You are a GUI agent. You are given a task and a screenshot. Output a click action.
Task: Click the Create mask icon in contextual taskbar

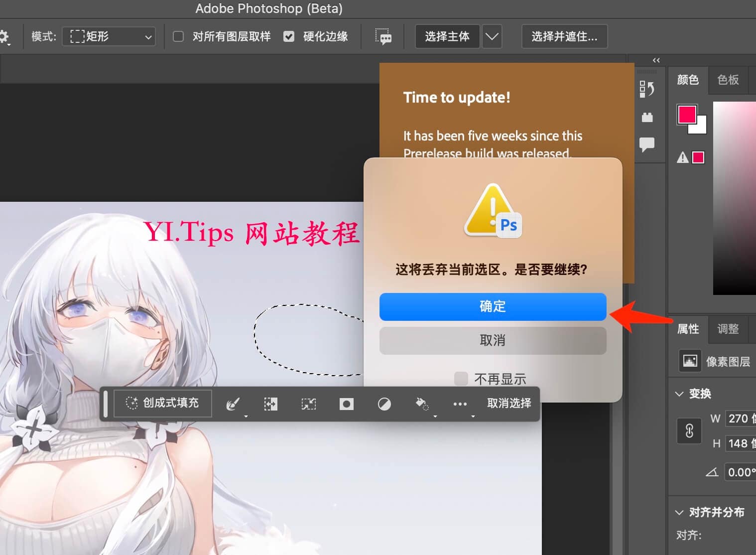tap(347, 404)
